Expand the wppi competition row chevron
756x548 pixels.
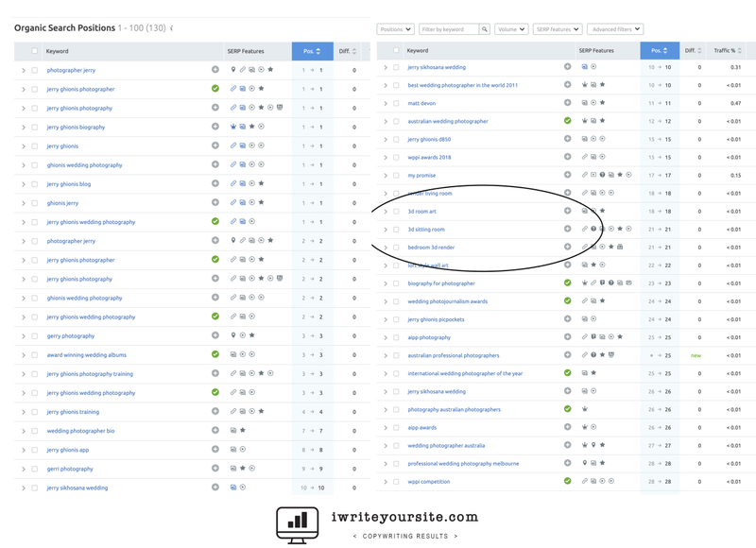pos(386,482)
